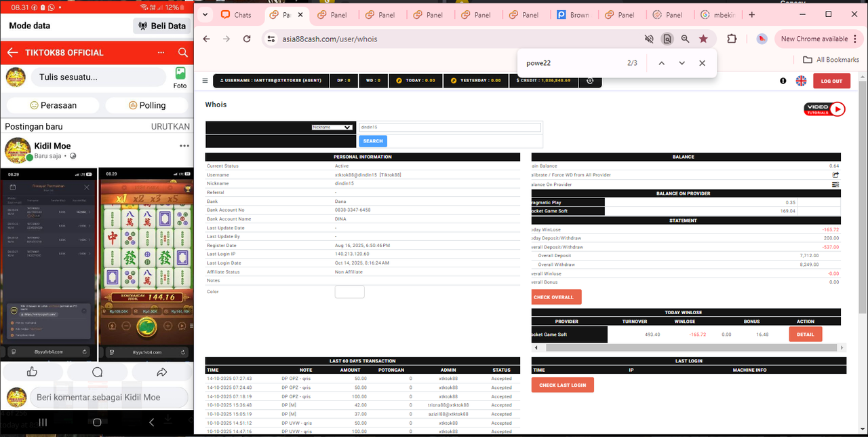Viewport: 868px width, 437px height.
Task: Click admin link trisna88@xtktok88
Action: 448,405
